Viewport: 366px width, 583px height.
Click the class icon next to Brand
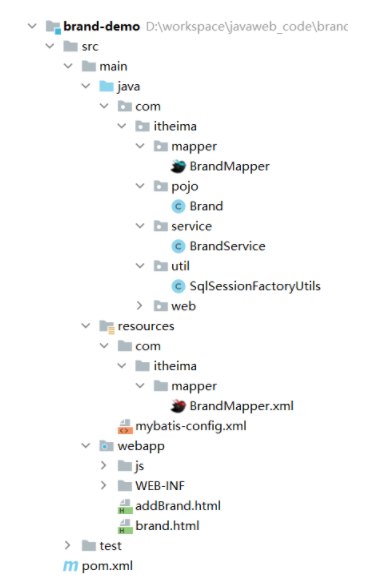(x=178, y=206)
